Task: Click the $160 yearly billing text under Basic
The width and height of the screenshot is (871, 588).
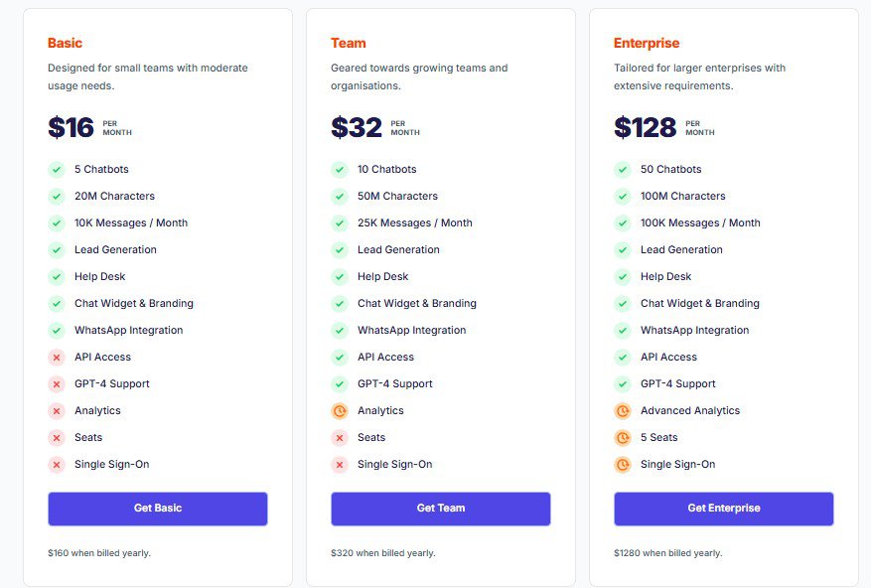Action: [x=98, y=553]
